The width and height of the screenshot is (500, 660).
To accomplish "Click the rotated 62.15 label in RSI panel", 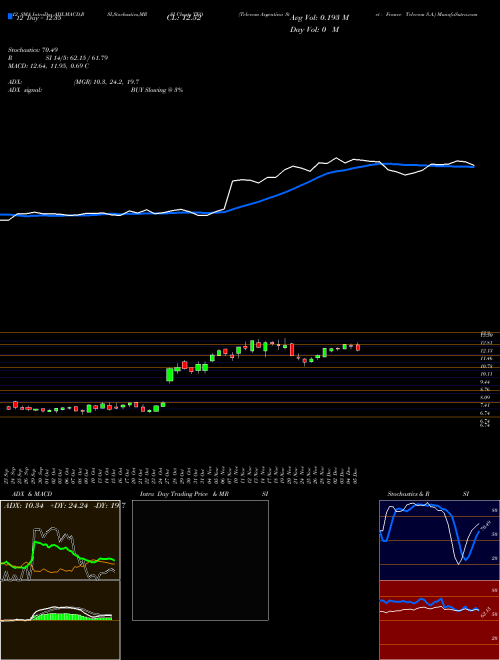I will coord(485,611).
